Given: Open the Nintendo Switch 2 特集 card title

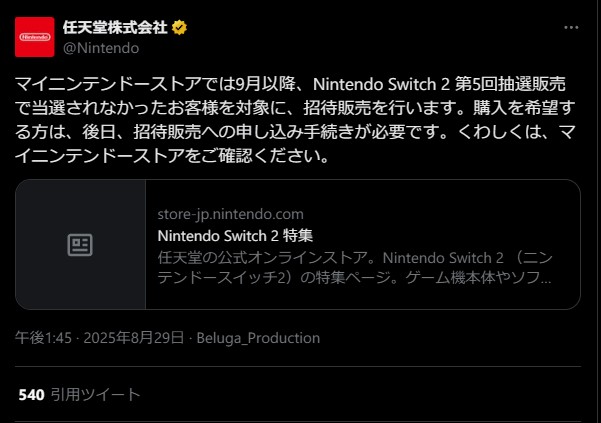Looking at the screenshot, I should 235,236.
